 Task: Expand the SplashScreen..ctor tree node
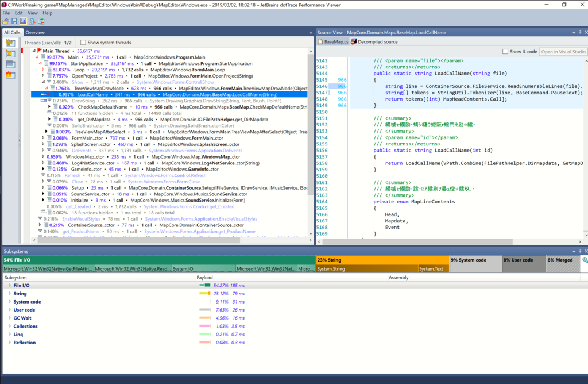[43, 144]
